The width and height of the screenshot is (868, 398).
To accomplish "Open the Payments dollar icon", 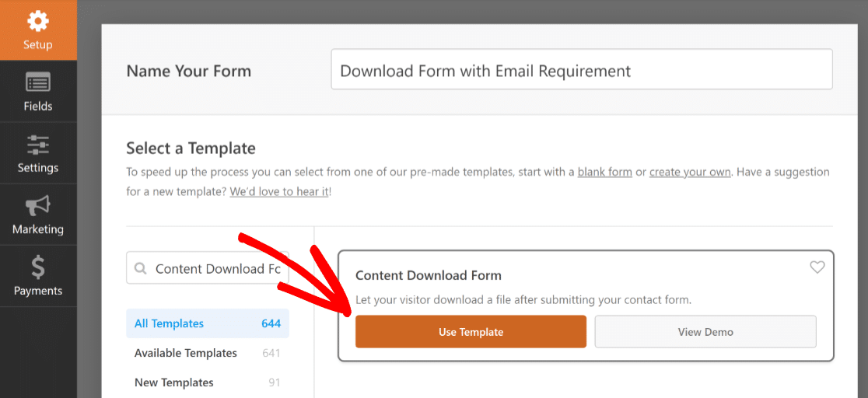I will click(x=38, y=268).
